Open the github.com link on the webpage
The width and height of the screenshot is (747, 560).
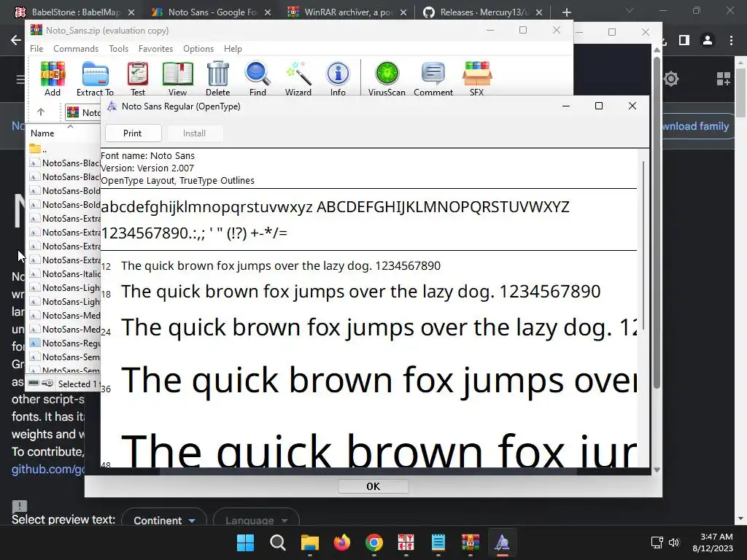(48, 469)
